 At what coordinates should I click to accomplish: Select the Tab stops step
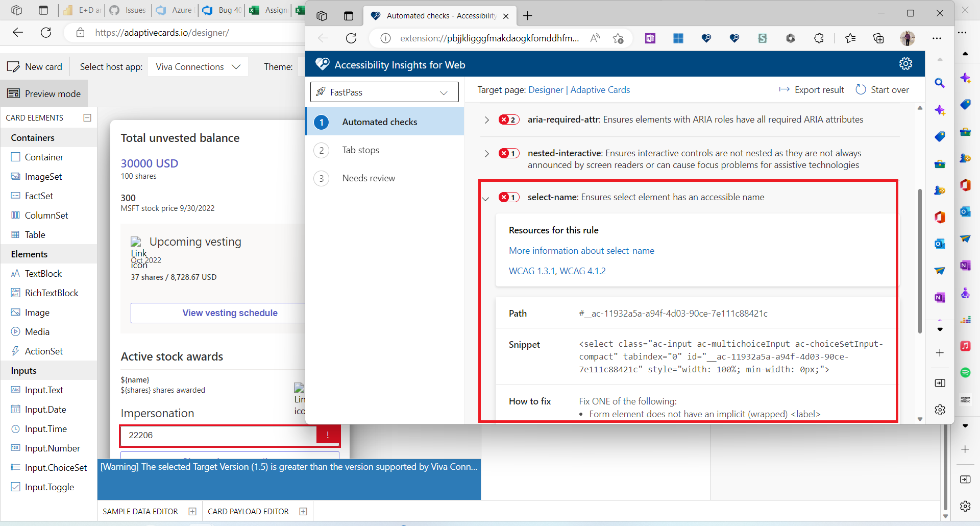point(360,150)
